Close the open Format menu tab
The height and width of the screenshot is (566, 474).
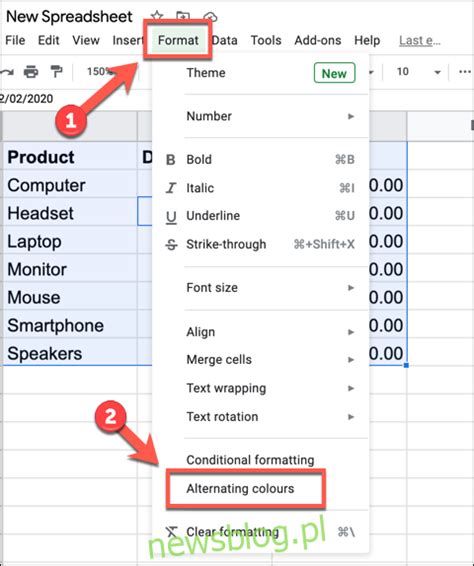(178, 40)
